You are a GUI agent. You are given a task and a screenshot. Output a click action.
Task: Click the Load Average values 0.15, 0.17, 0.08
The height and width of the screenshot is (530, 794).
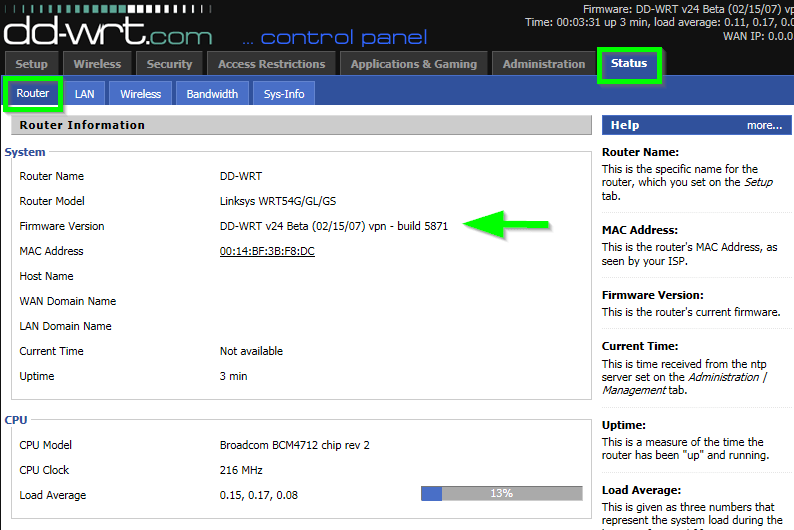pos(259,495)
